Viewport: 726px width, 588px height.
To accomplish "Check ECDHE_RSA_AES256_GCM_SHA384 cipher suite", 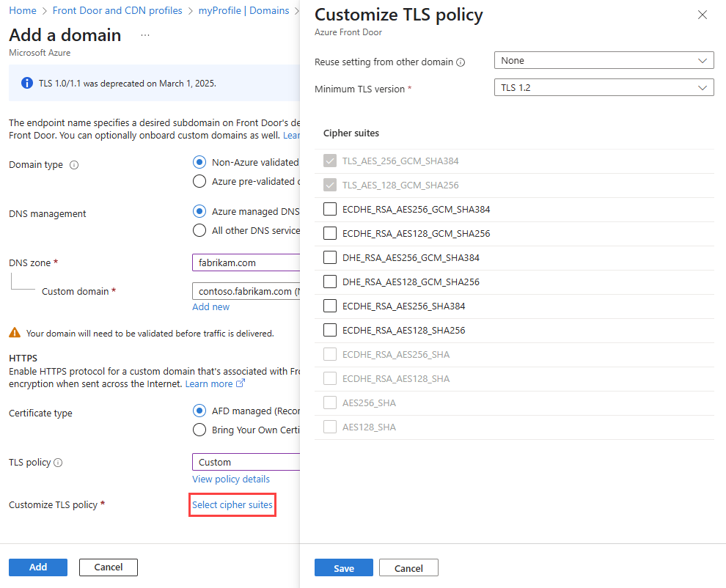I will tap(330, 210).
